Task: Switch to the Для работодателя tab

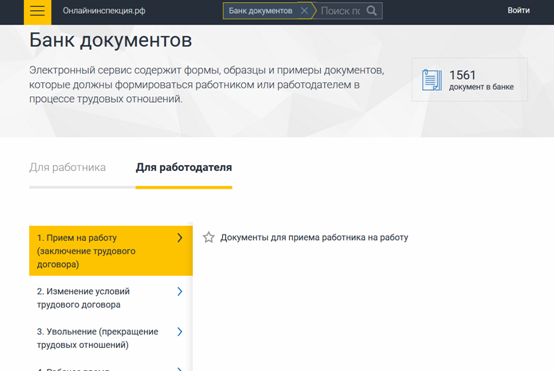Action: (184, 167)
